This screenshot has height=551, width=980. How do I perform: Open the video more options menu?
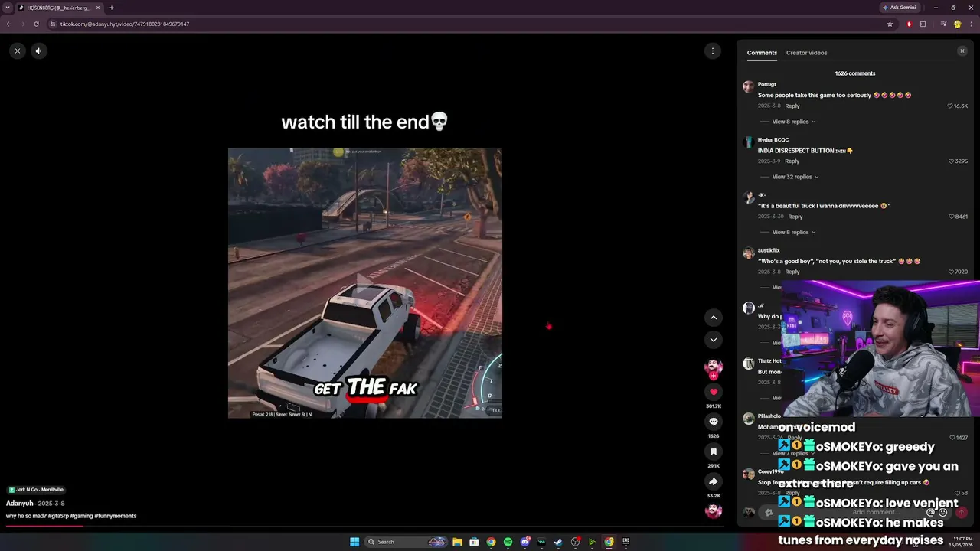tap(713, 51)
